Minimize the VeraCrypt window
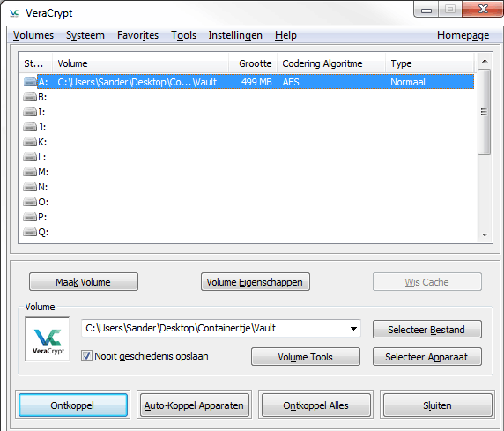The image size is (504, 431). pyautogui.click(x=426, y=10)
